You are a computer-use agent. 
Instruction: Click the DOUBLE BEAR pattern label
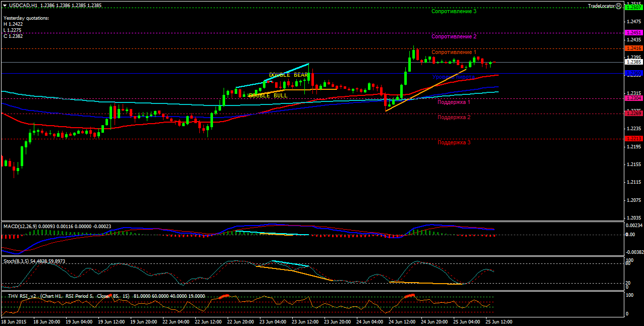tap(289, 75)
